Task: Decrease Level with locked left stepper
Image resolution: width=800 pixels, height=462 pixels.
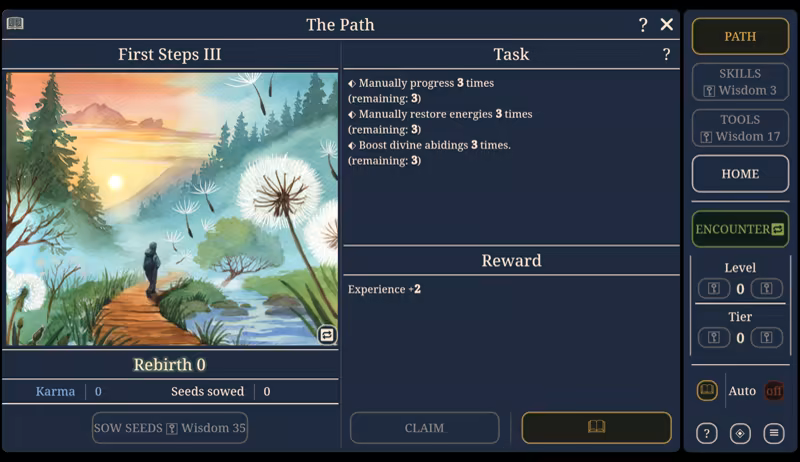Action: (714, 289)
